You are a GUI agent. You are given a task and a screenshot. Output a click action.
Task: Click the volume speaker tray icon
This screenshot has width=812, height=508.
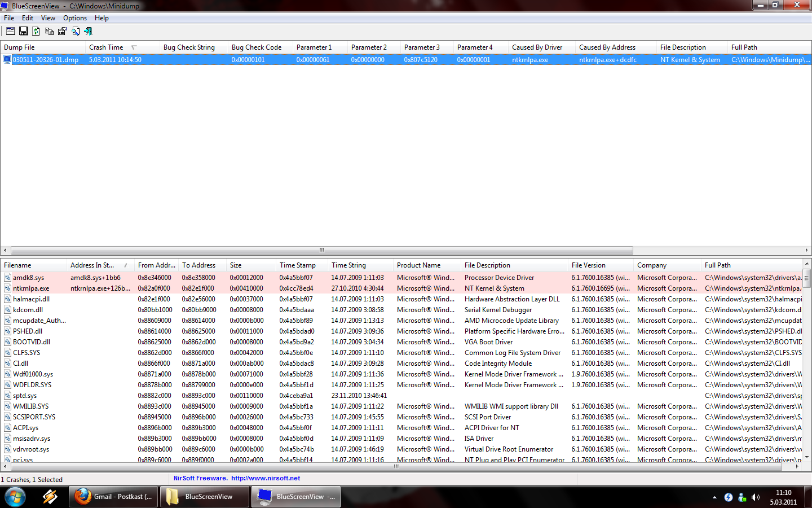[x=756, y=497]
